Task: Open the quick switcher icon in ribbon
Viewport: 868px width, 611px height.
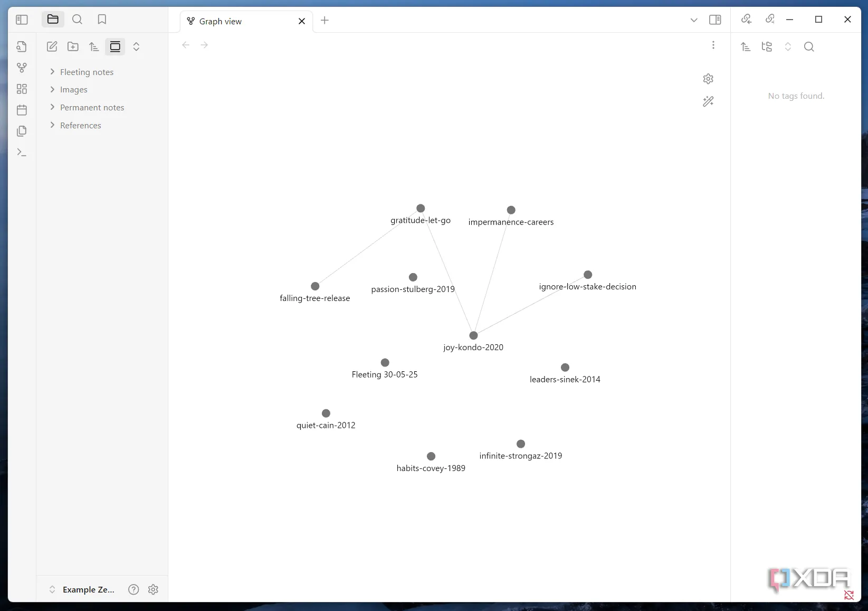Action: [22, 46]
